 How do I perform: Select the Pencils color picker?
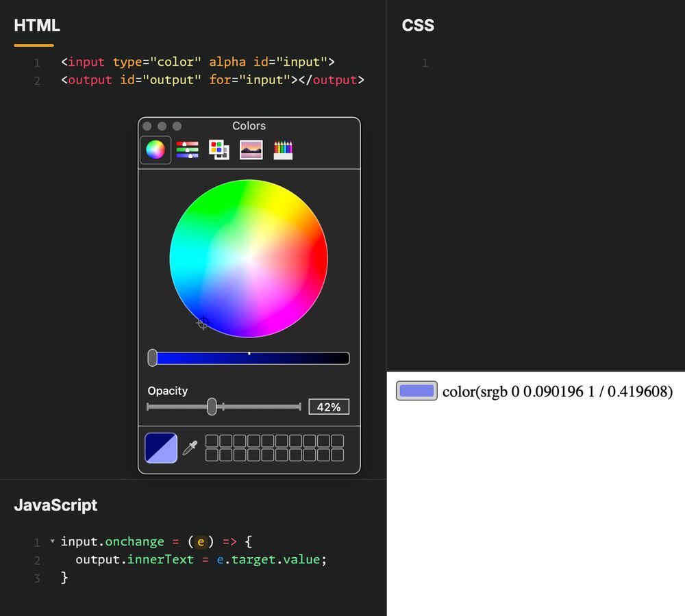pos(283,149)
